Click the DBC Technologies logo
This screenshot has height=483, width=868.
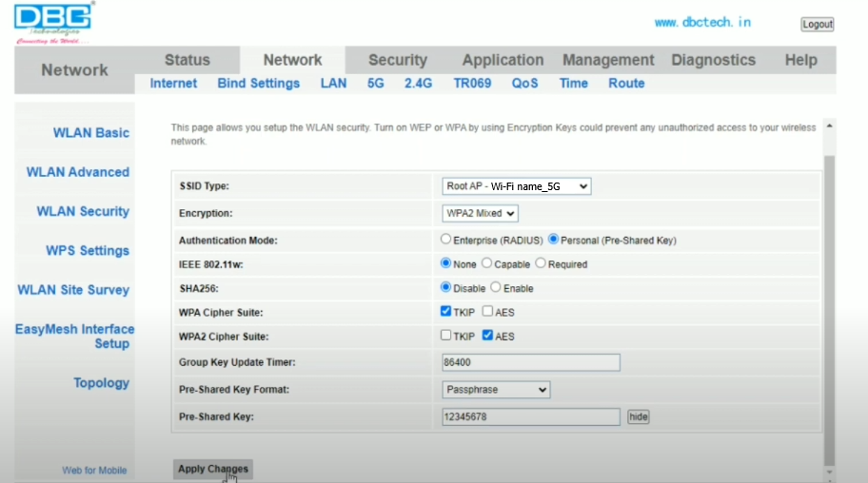[x=53, y=23]
